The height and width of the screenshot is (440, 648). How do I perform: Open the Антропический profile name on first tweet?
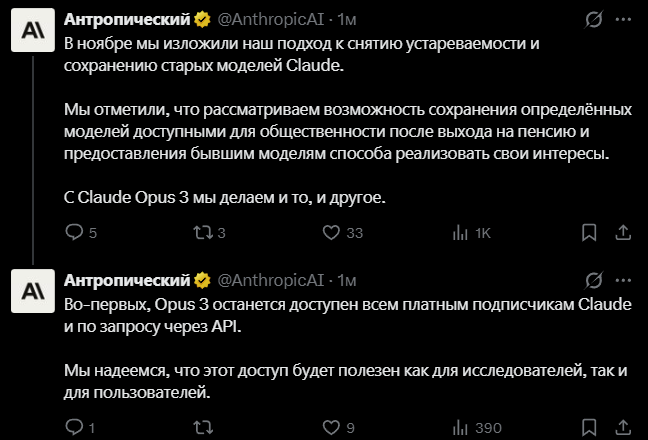(126, 19)
